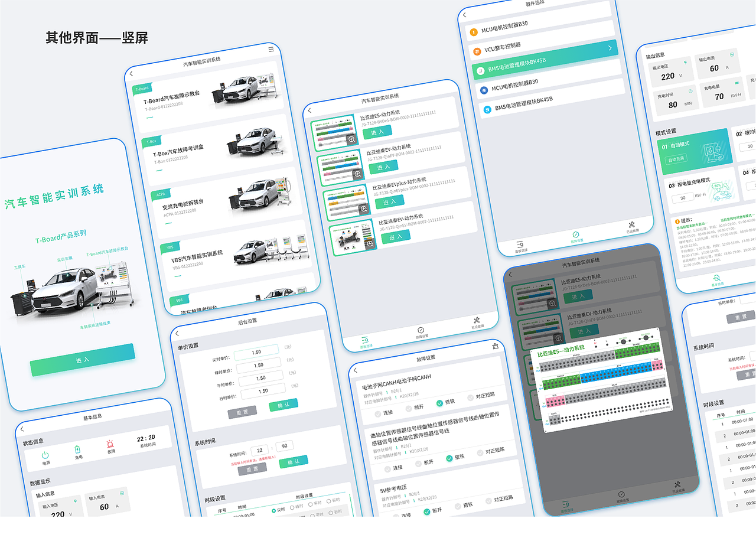Select the 自动模式 charging mode card
The width and height of the screenshot is (756, 541).
695,151
